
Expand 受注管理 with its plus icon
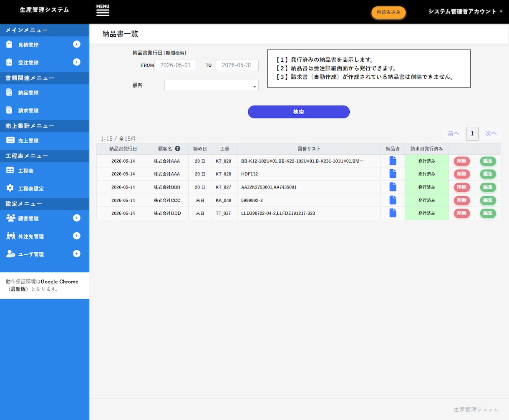pyautogui.click(x=77, y=62)
